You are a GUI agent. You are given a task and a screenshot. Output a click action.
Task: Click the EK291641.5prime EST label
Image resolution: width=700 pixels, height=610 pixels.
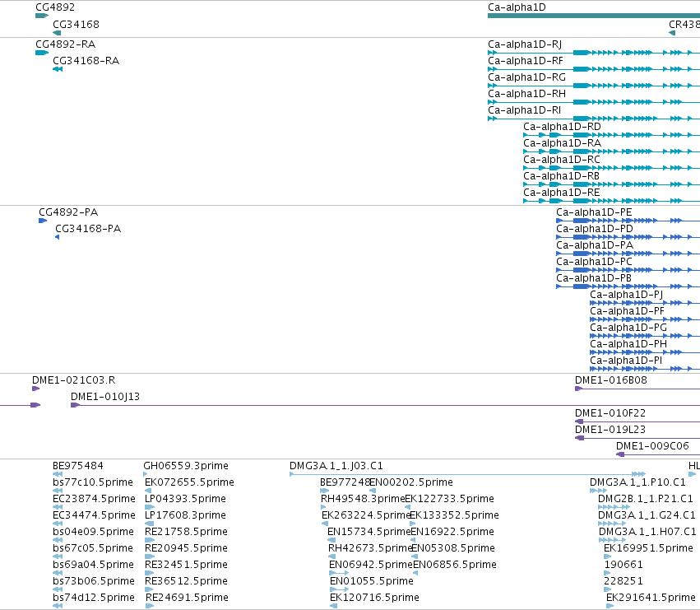(651, 598)
